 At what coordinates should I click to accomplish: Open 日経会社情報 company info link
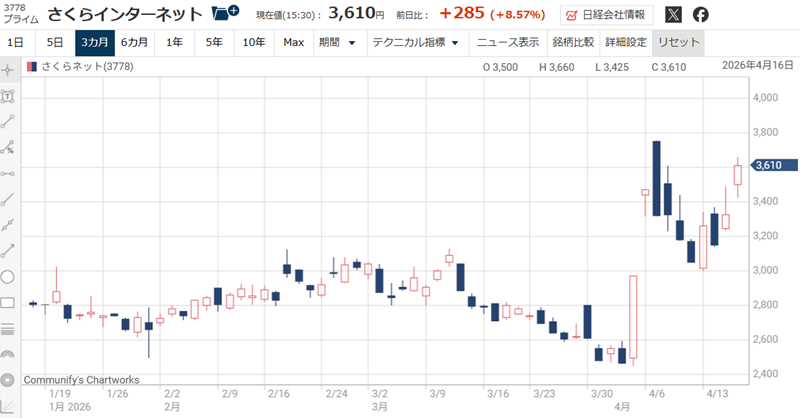click(608, 15)
